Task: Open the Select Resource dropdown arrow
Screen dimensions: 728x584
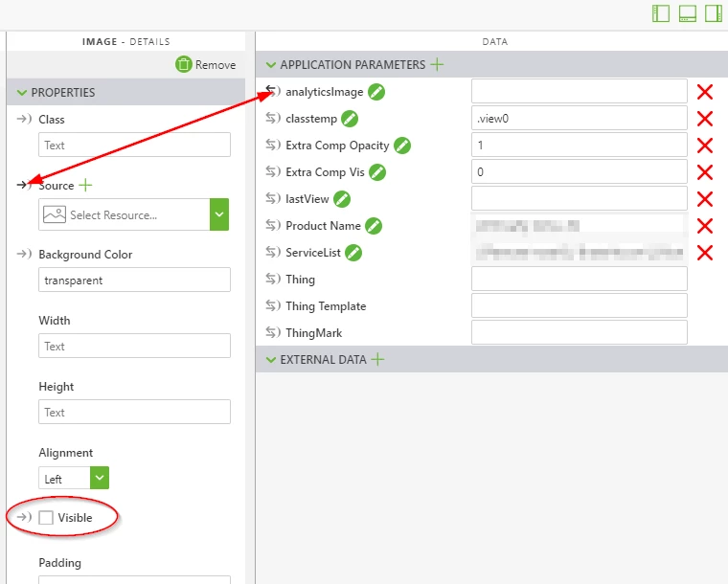Action: pyautogui.click(x=219, y=214)
